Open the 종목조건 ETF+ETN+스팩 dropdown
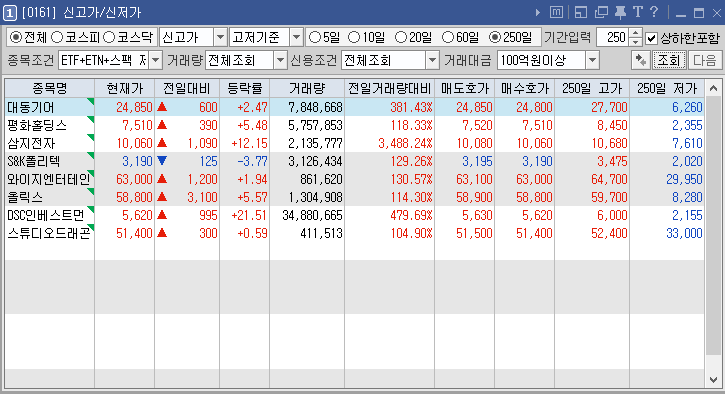This screenshot has height=394, width=725. 156,60
